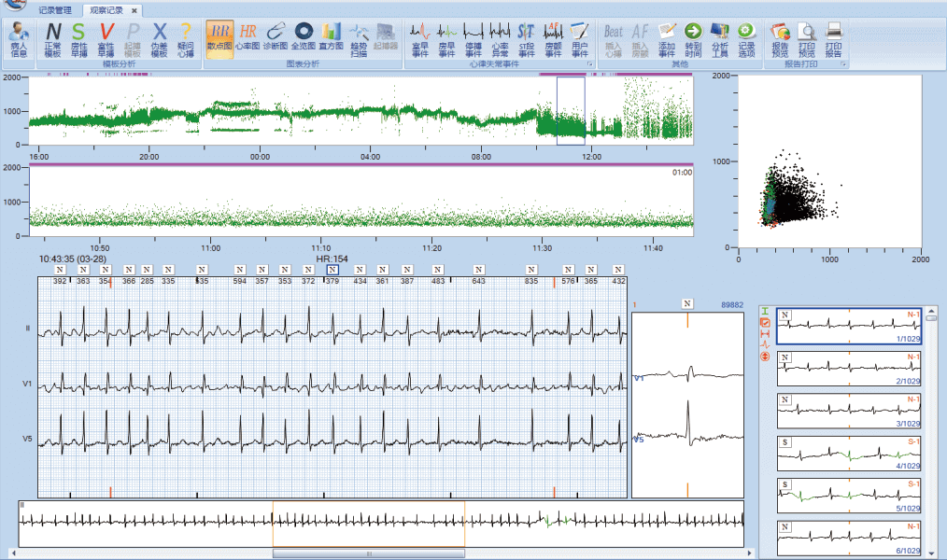Switch to the 记录管理 tab

[55, 10]
